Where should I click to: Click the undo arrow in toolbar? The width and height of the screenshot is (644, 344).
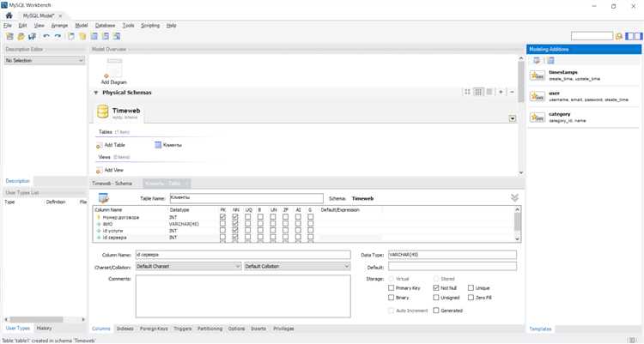(46, 37)
